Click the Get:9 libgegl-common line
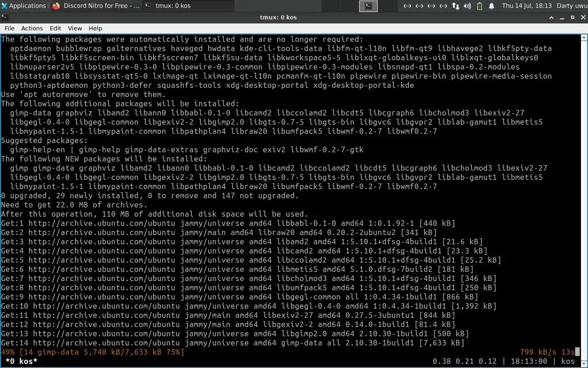The image size is (588, 368). pos(239,297)
